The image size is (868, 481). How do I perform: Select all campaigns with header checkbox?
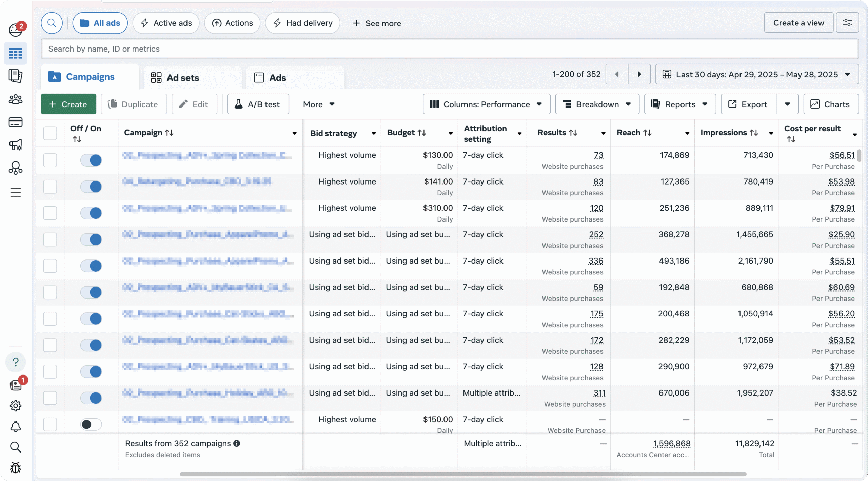click(50, 133)
